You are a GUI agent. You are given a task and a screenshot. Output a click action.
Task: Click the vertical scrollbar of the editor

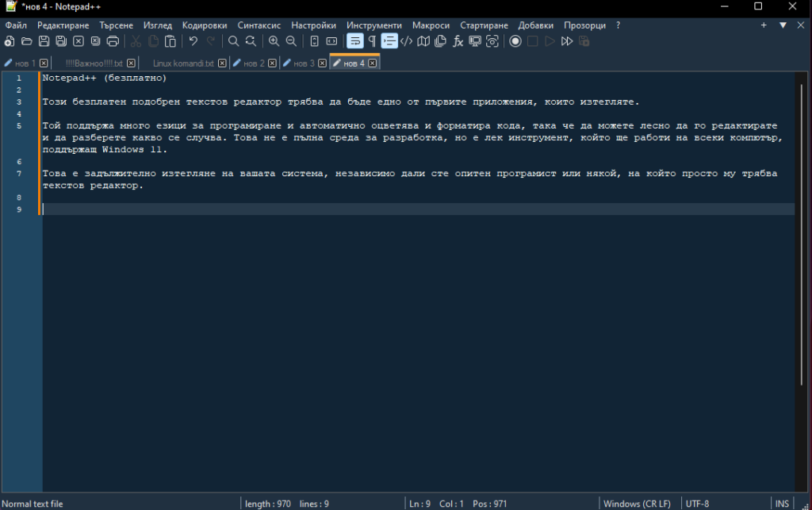(x=801, y=233)
